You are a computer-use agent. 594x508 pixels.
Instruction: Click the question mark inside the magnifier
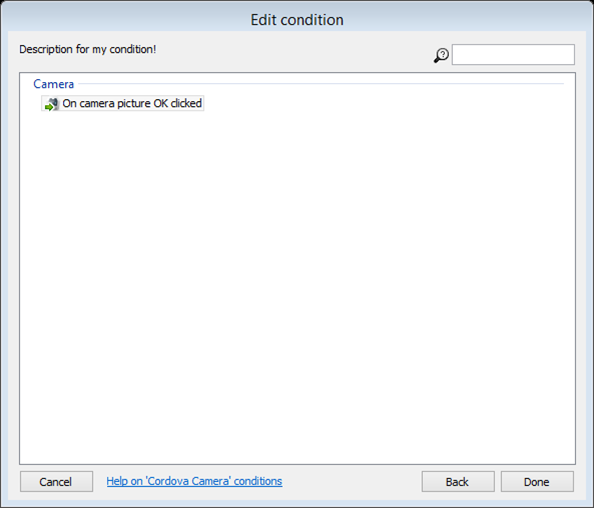[443, 54]
